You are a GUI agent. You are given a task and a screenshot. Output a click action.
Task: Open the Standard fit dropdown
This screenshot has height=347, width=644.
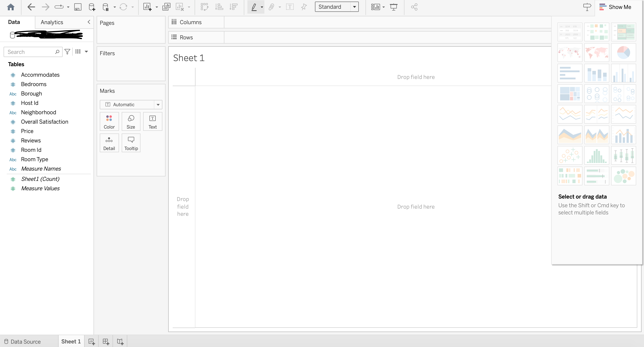tap(336, 7)
